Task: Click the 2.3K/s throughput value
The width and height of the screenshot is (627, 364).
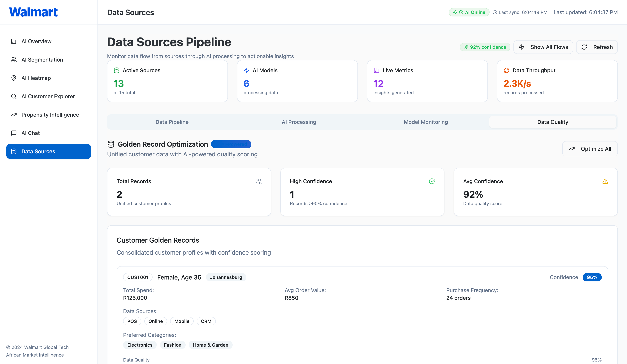Action: coord(517,84)
